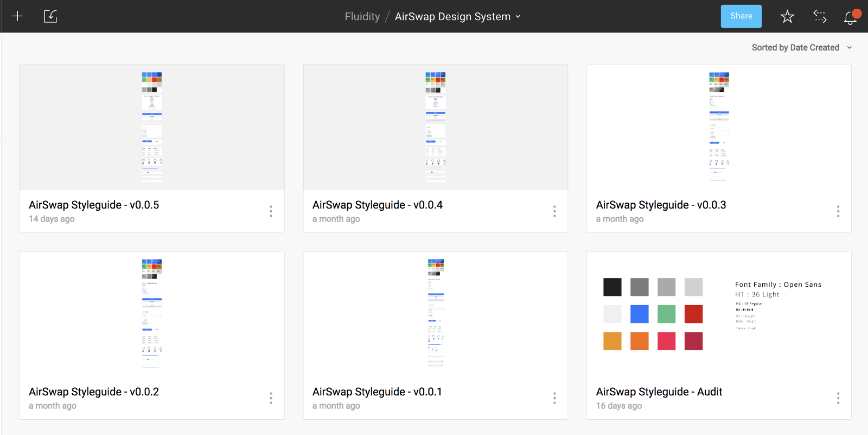This screenshot has height=435, width=868.
Task: Open AirSwap Styleguide - v0.0.5 thumbnail
Action: (x=152, y=127)
